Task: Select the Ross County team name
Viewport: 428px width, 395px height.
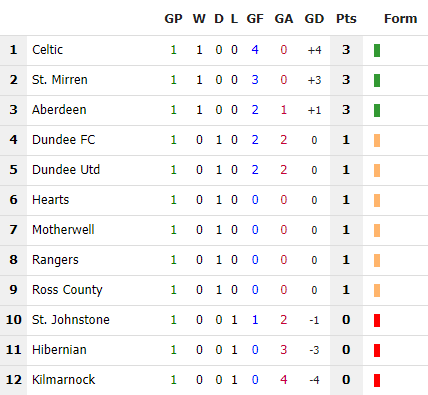Action: [x=67, y=290]
